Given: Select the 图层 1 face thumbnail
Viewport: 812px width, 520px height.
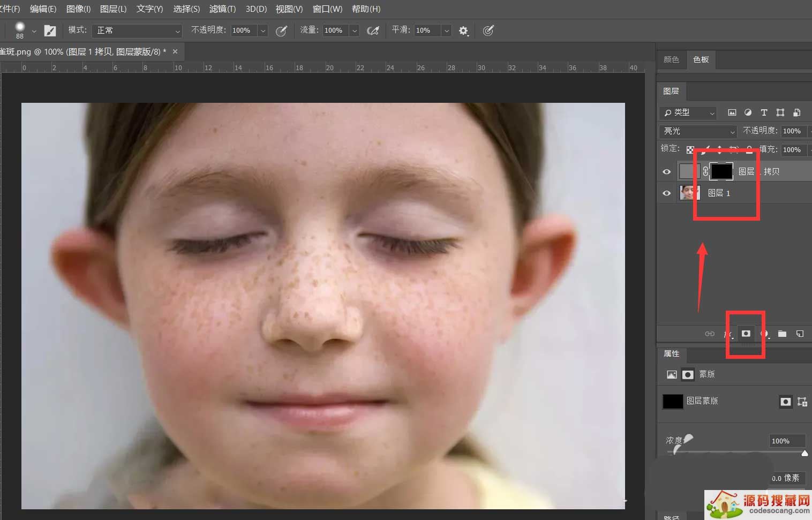Looking at the screenshot, I should click(689, 193).
